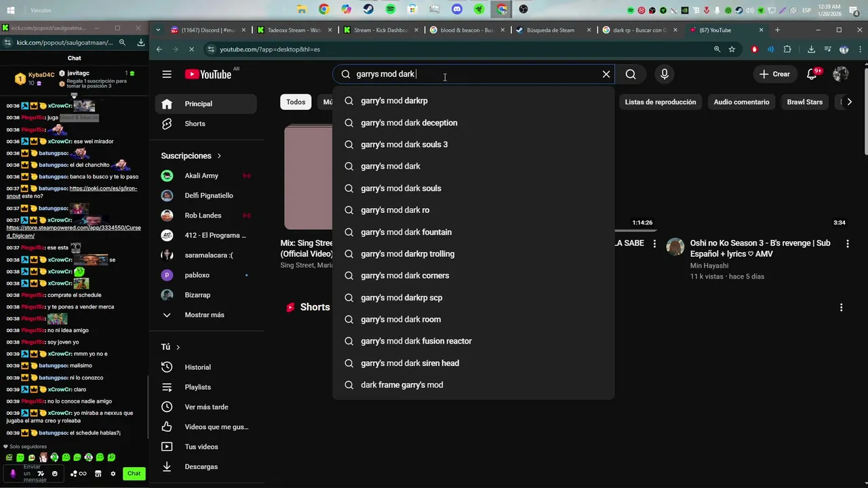Screen dimensions: 868x488
Task: Select suggestion garry's mod dark deception
Action: (x=473, y=123)
